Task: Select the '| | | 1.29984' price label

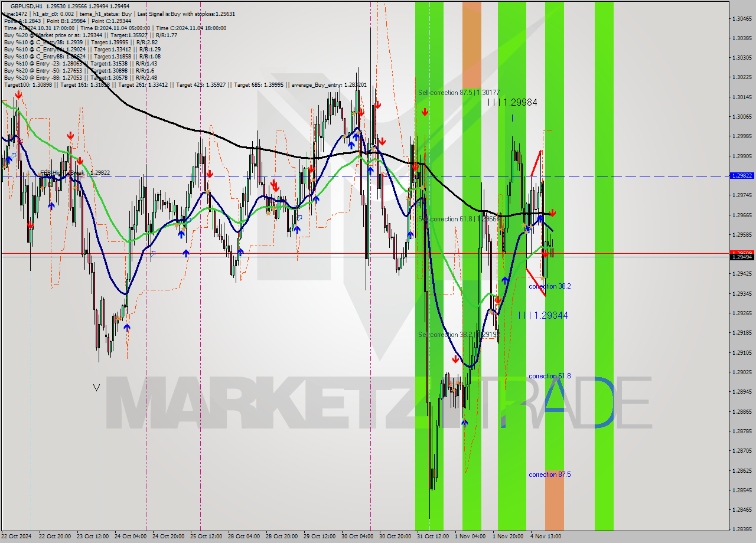Action: (x=513, y=102)
